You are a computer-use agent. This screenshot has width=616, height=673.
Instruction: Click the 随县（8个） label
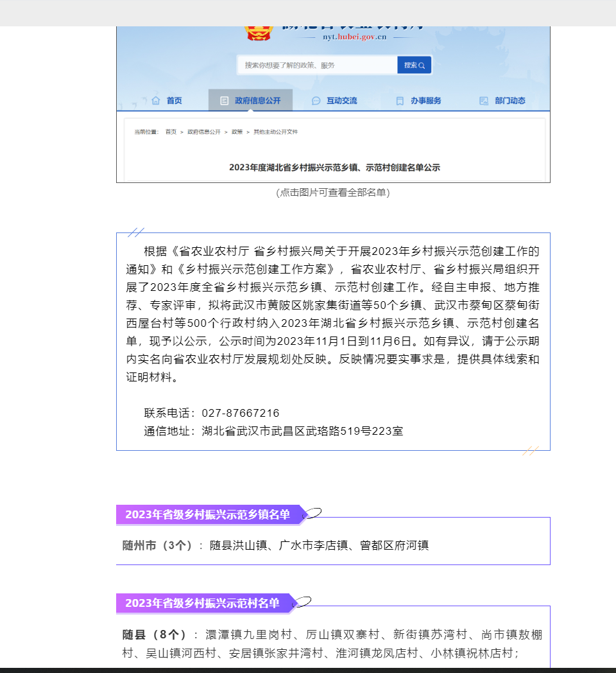(x=154, y=634)
